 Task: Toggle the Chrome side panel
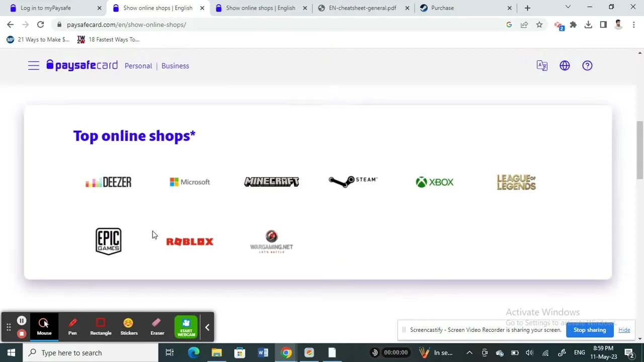click(603, 25)
